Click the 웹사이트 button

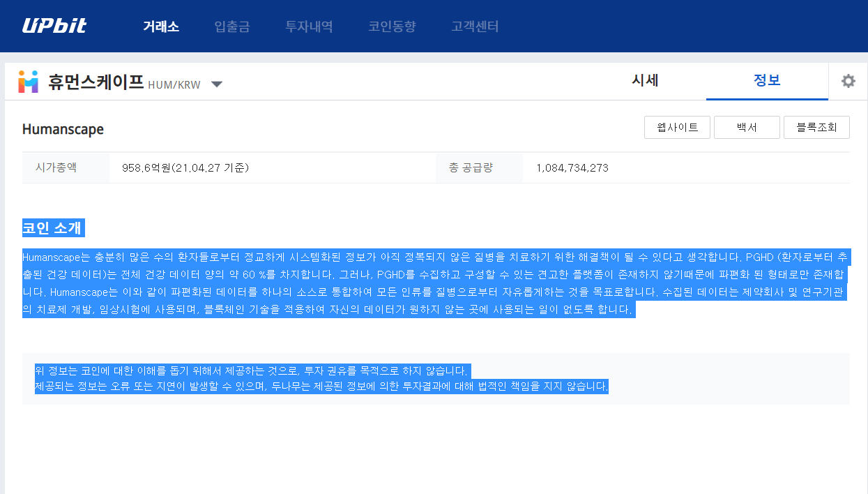click(x=677, y=127)
